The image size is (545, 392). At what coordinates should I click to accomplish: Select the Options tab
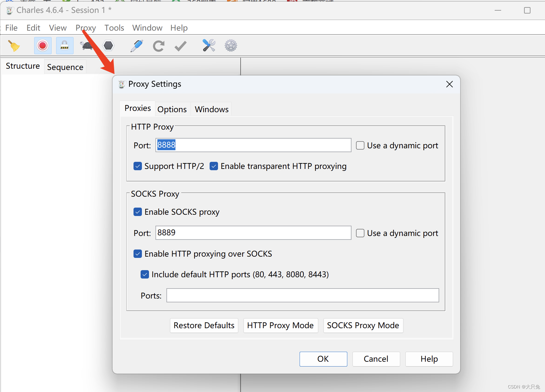(x=172, y=109)
